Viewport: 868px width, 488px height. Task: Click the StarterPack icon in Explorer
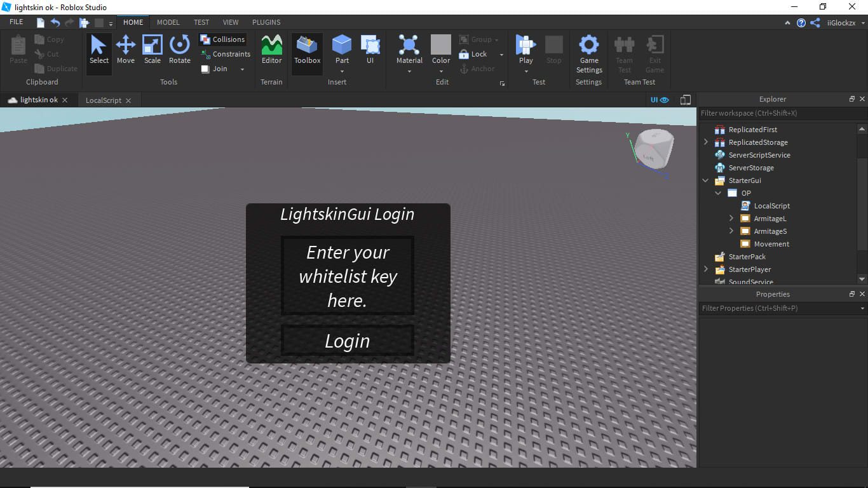[720, 257]
